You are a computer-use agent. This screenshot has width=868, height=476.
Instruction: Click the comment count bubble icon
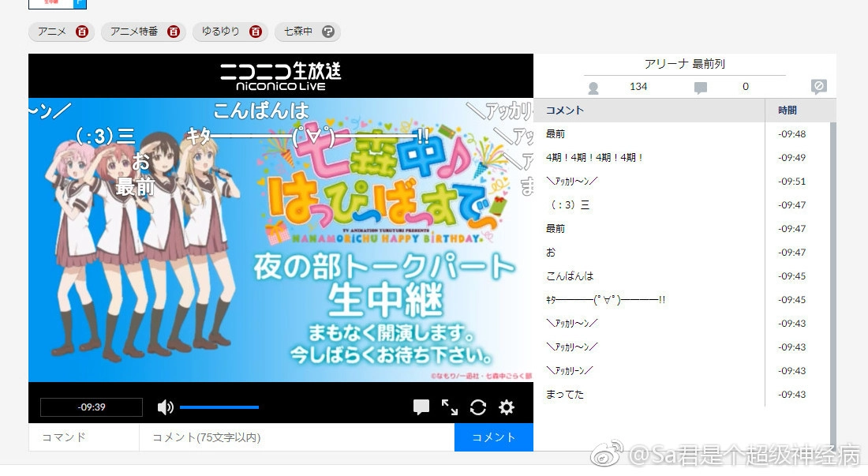[700, 88]
